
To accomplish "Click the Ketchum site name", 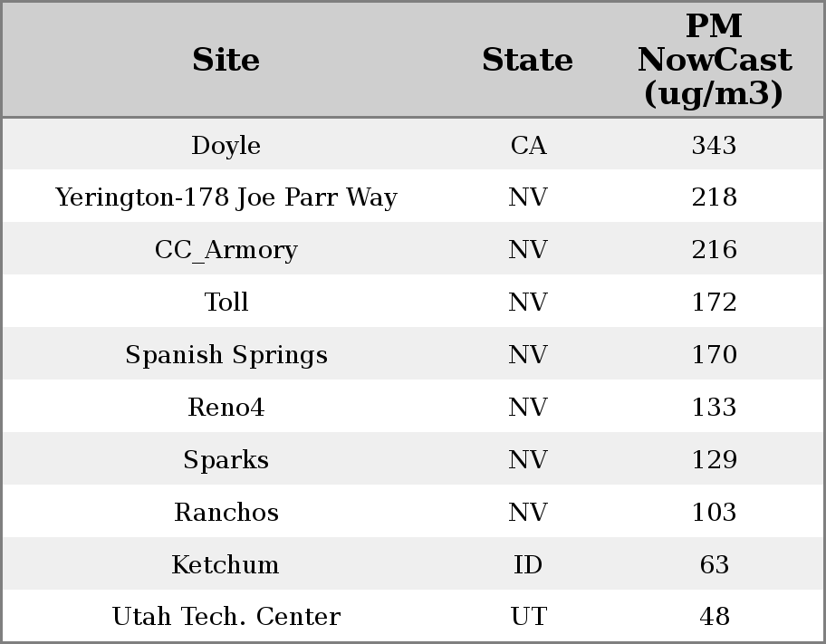I will click(226, 565).
